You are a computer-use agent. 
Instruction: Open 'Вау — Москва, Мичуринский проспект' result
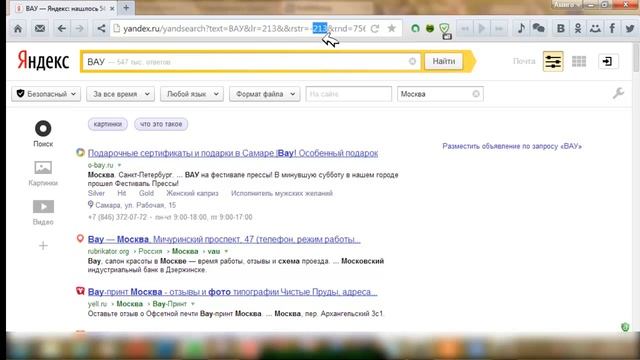pyautogui.click(x=224, y=240)
